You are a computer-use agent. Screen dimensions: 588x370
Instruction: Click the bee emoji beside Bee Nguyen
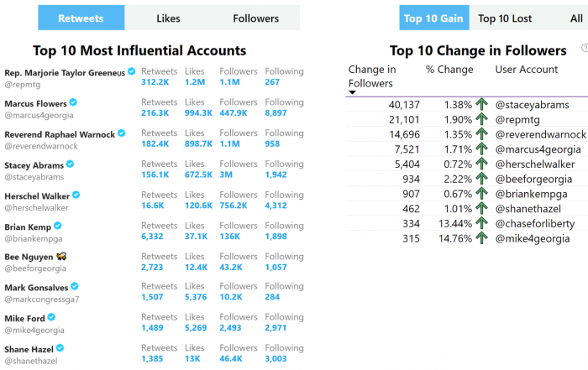point(61,256)
